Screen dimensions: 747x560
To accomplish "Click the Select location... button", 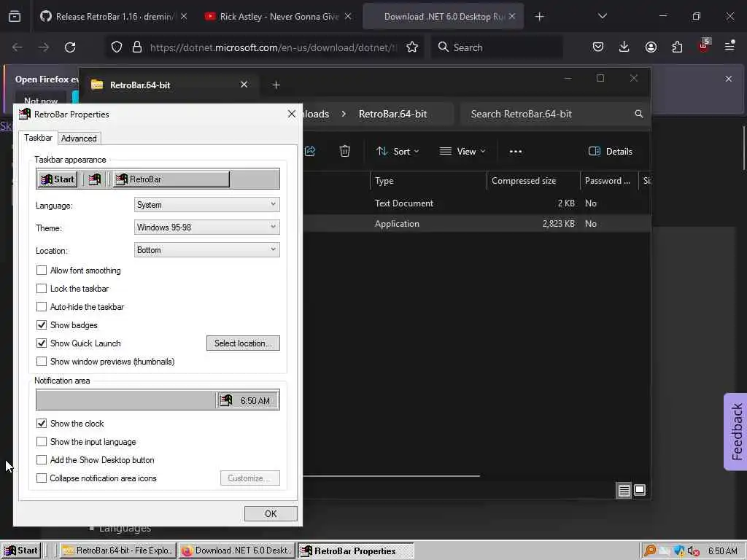I will (243, 343).
